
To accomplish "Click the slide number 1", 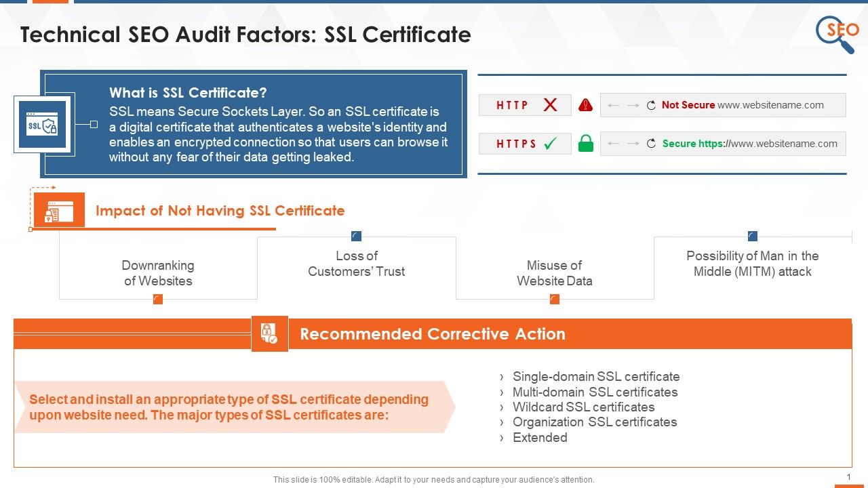I will [848, 478].
